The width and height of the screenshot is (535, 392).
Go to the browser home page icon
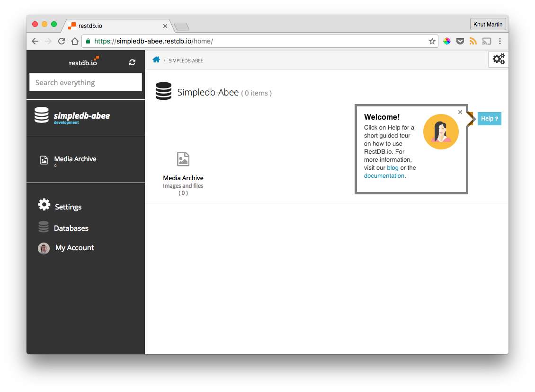click(75, 41)
